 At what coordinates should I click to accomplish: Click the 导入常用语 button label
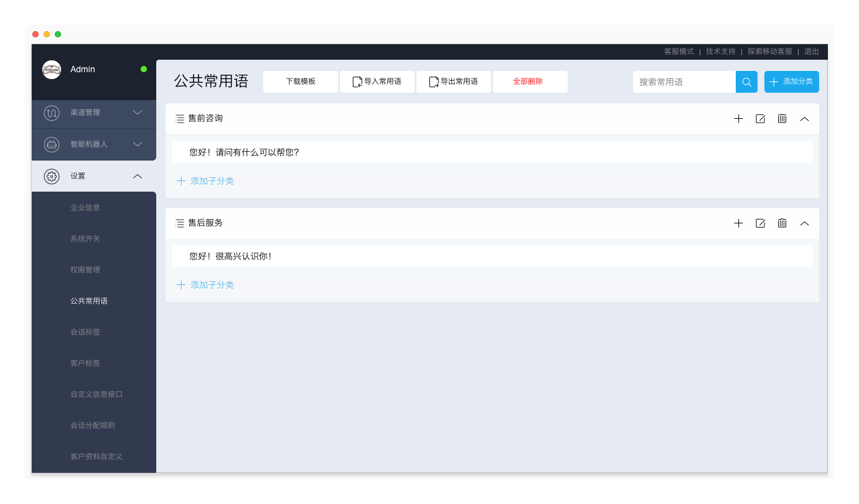click(x=383, y=82)
